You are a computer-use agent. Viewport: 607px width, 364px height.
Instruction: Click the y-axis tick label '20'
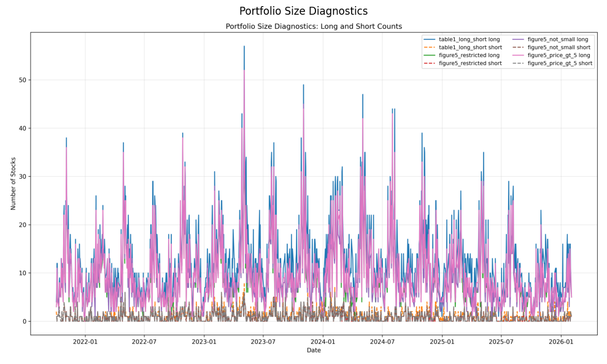pyautogui.click(x=23, y=225)
